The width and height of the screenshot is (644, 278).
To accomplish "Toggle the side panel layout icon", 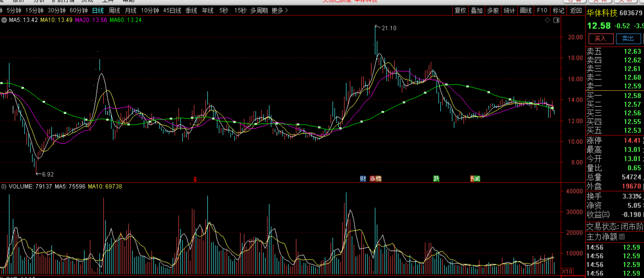I will tap(556, 20).
